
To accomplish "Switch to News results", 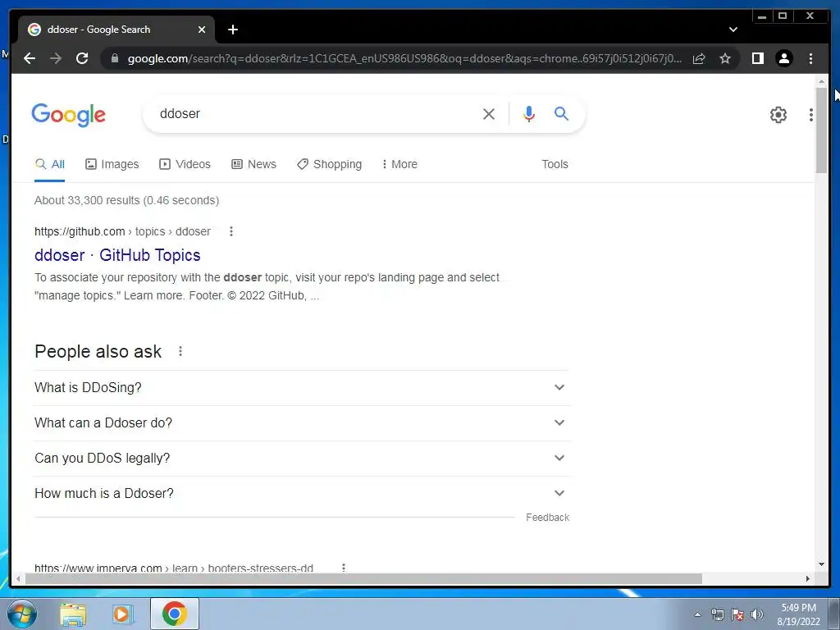I will click(254, 164).
